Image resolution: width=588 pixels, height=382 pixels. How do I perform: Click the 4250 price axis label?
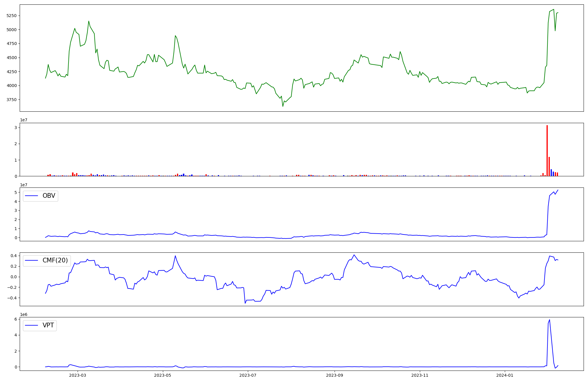click(x=12, y=72)
